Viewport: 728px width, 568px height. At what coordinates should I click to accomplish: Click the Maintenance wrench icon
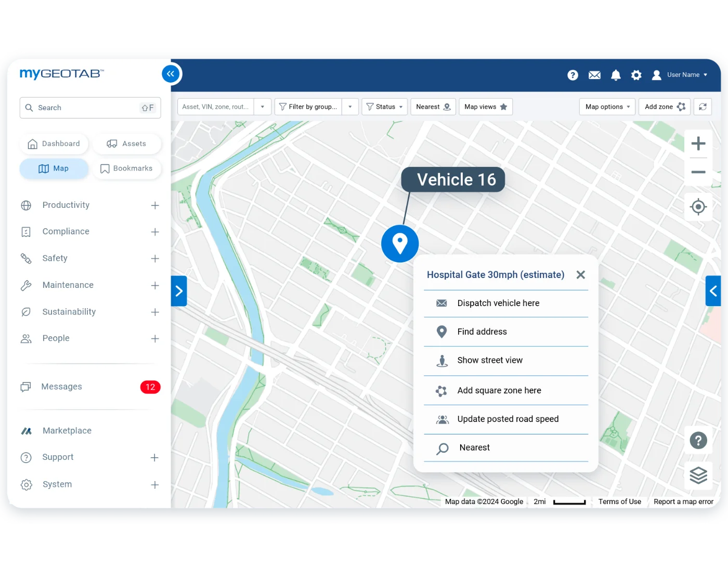[x=26, y=285]
